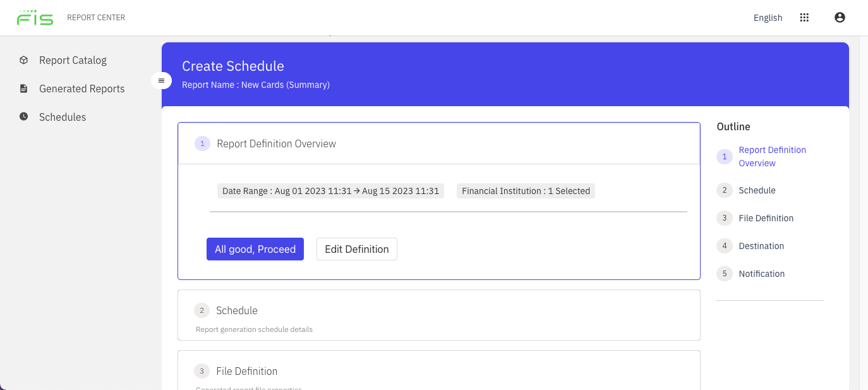
Task: Collapse the sidebar with the hamburger icon
Action: pyautogui.click(x=162, y=81)
